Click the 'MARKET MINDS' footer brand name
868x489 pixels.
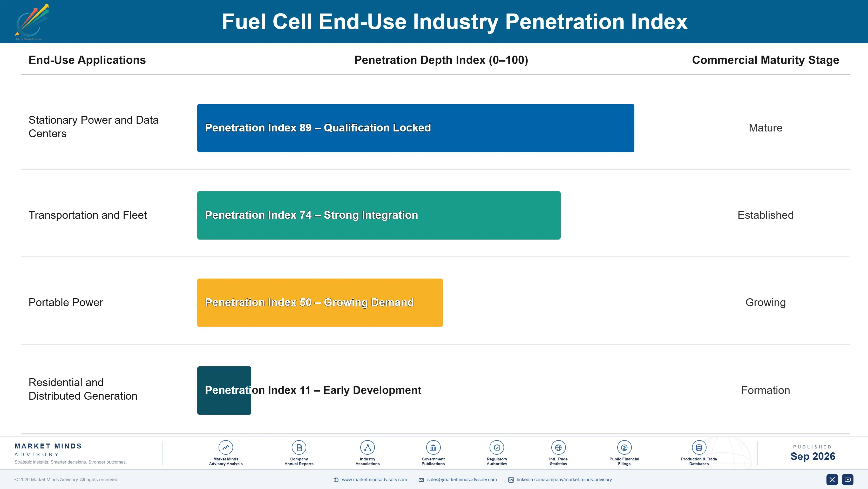[48, 446]
